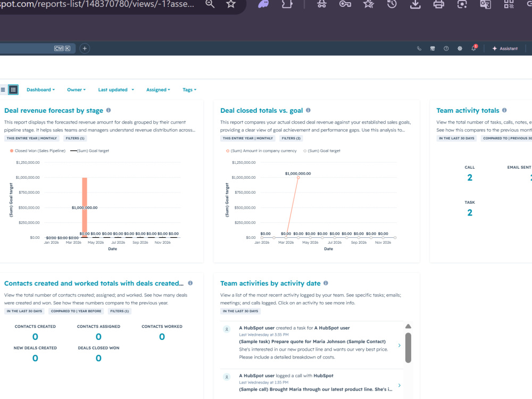Click the print icon in browser toolbar
Viewport: 532px width, 399px height.
[x=439, y=4]
